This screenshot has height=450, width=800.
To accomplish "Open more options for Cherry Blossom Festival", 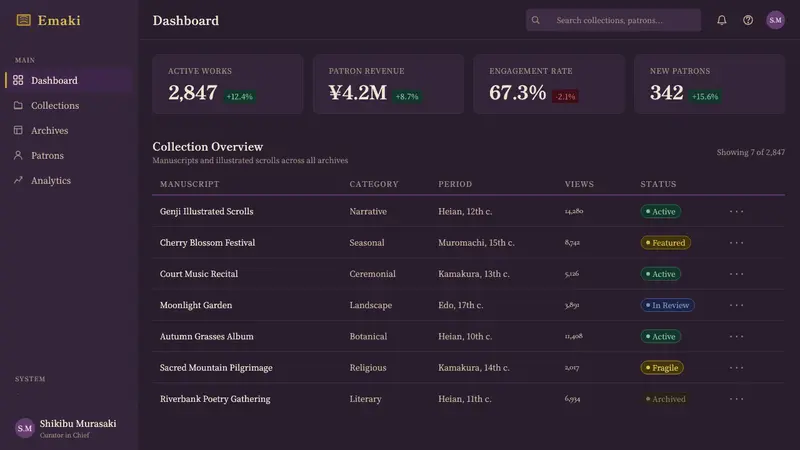I will click(736, 243).
